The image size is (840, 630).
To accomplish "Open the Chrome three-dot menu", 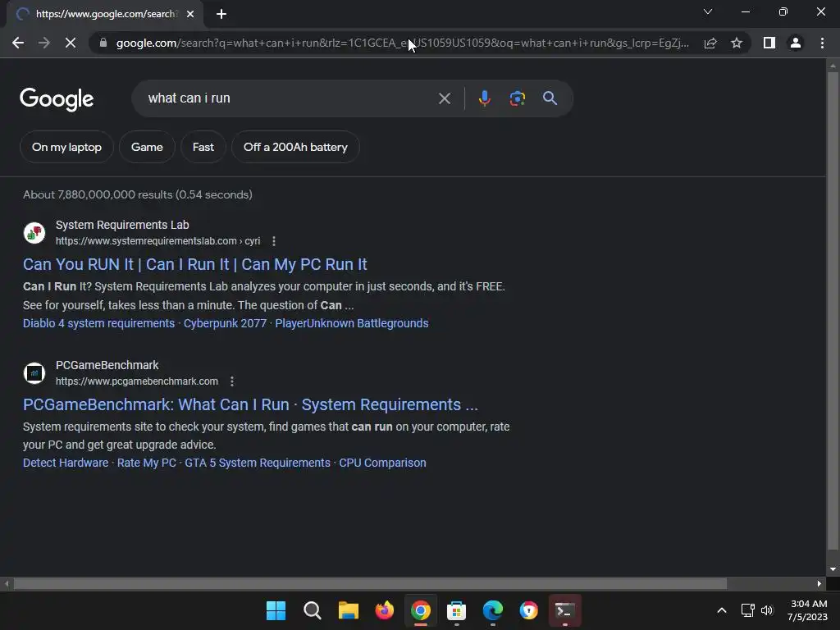I will (822, 43).
